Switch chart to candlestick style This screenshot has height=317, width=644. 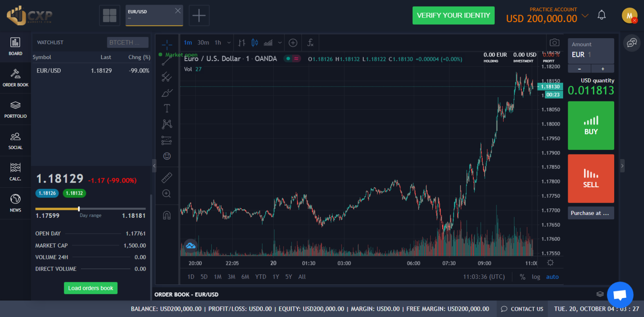point(254,42)
